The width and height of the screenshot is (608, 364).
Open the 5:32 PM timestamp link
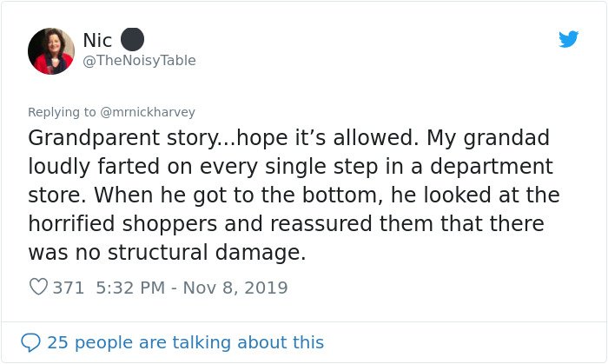(130, 288)
